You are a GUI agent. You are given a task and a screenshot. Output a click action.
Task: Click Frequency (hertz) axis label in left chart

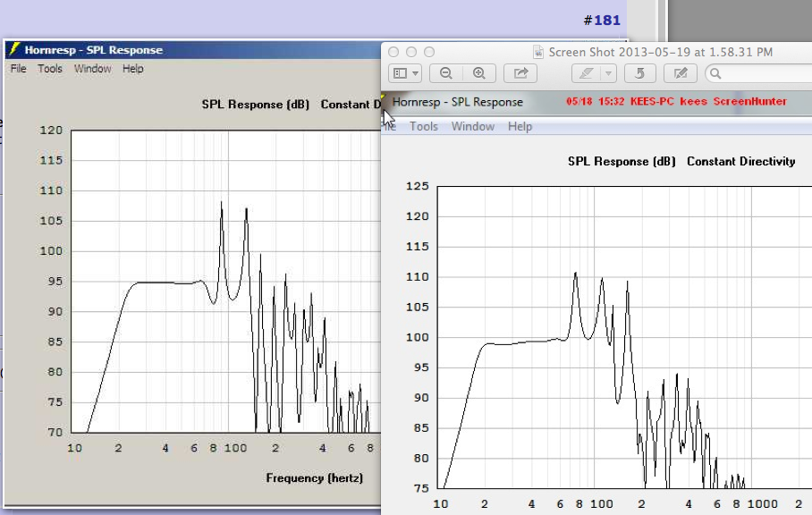[315, 477]
